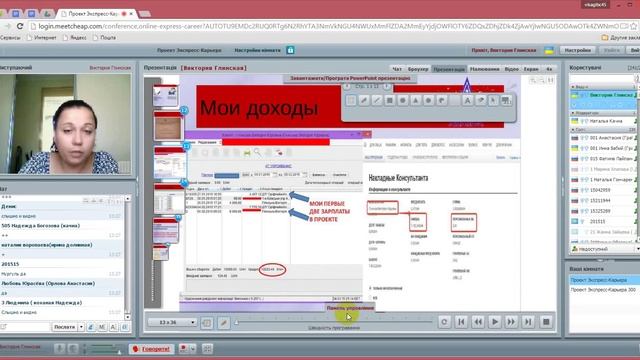Image resolution: width=640 pixels, height=360 pixels.
Task: Click Завантажити/Програти PowerPoint презентацію button
Action: 350,78
